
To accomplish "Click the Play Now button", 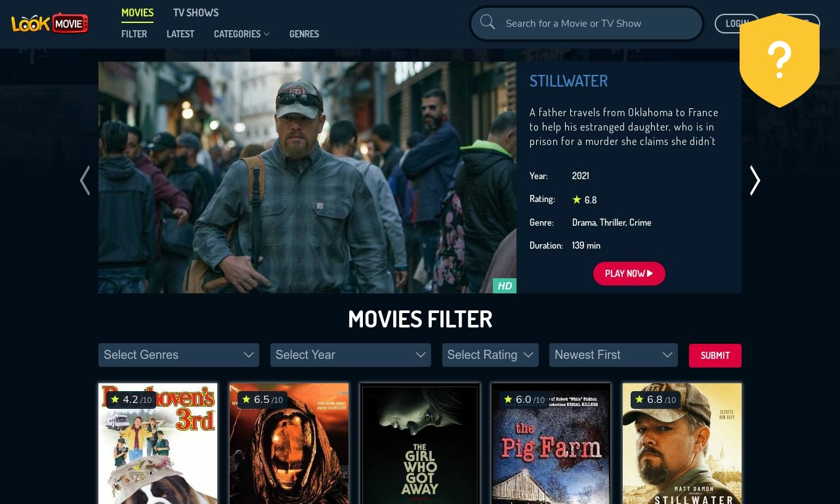I will click(629, 274).
